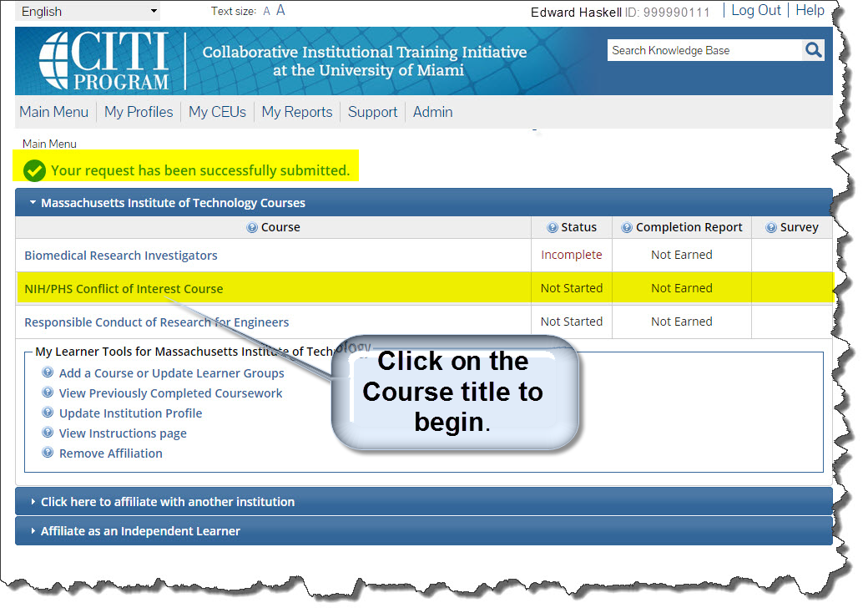Click the Help link at top right
868x613 pixels.
tap(810, 11)
